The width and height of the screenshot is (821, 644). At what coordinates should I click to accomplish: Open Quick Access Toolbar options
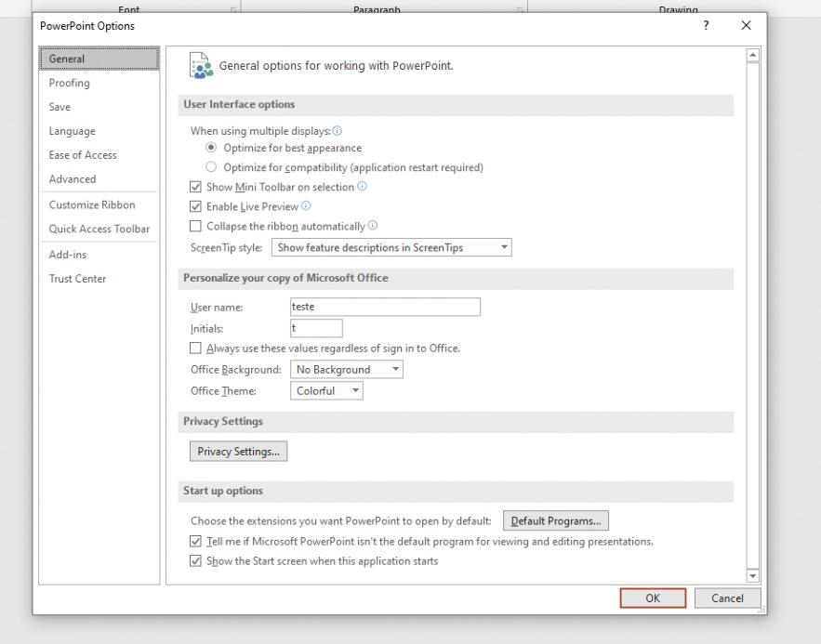99,229
